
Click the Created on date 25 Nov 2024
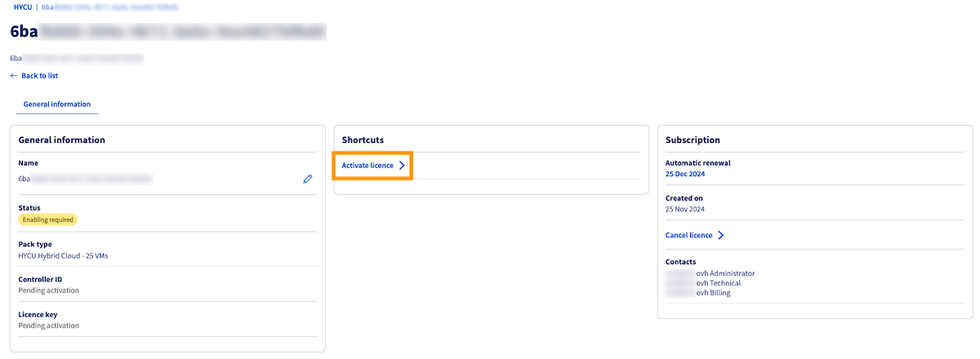click(685, 210)
